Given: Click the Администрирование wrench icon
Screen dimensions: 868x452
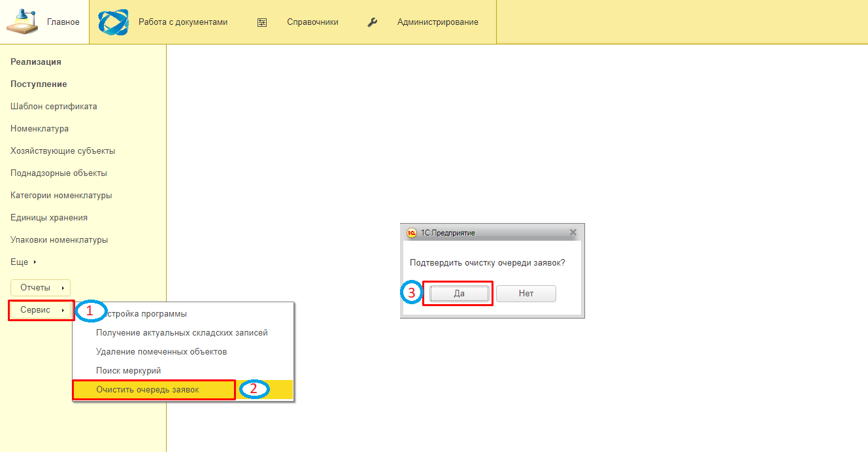Looking at the screenshot, I should click(373, 22).
